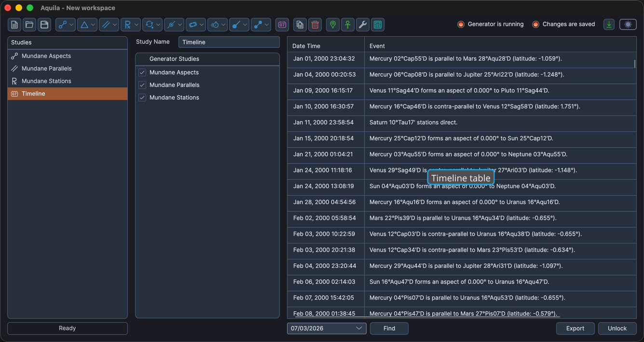Select the Jan 24, 2000 13:08:19 row
The width and height of the screenshot is (644, 342).
(x=462, y=186)
